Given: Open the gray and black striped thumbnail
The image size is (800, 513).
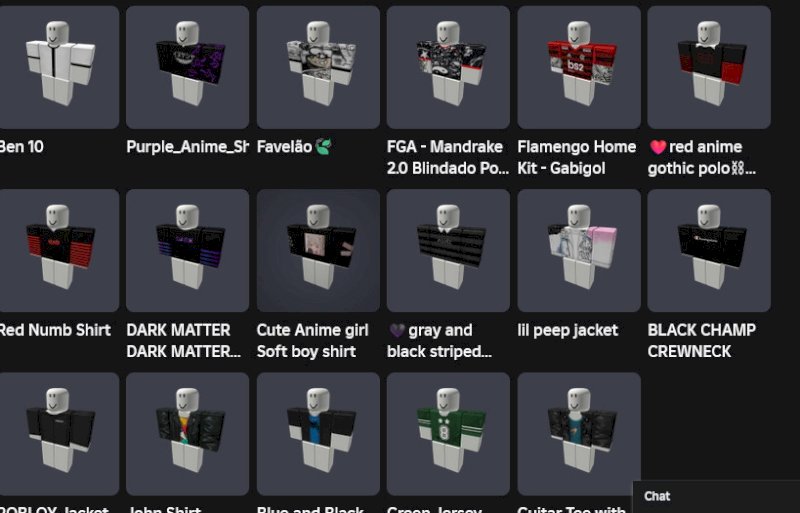Looking at the screenshot, I should click(448, 250).
